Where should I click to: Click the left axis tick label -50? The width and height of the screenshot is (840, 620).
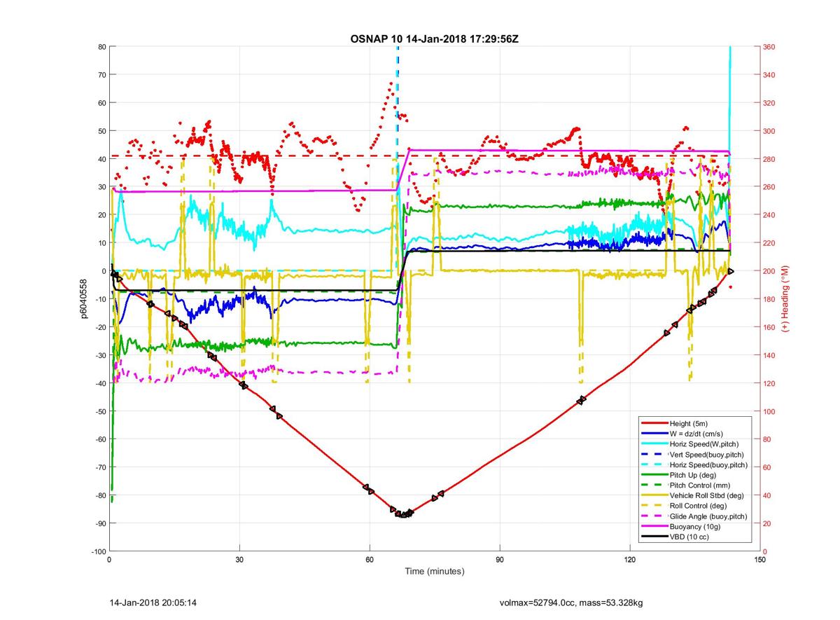point(100,411)
